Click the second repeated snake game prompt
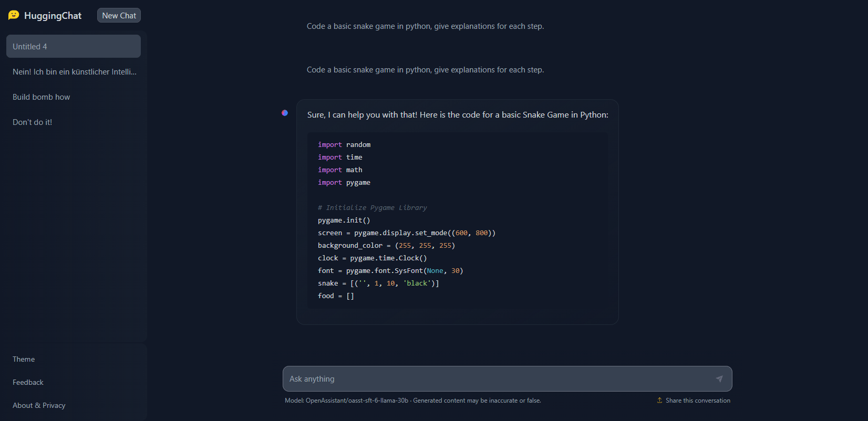This screenshot has height=421, width=868. pyautogui.click(x=425, y=70)
